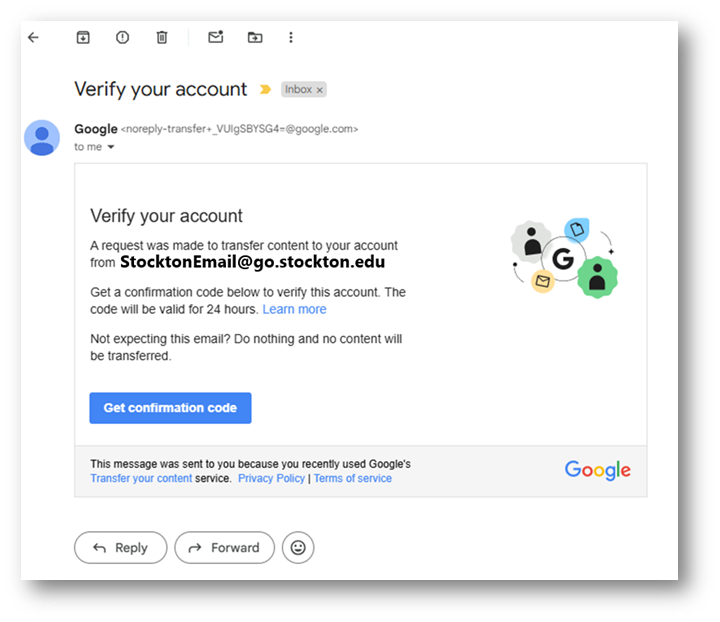Screen dimensions: 720x622
Task: Open the Privacy Policy link
Action: tap(271, 478)
